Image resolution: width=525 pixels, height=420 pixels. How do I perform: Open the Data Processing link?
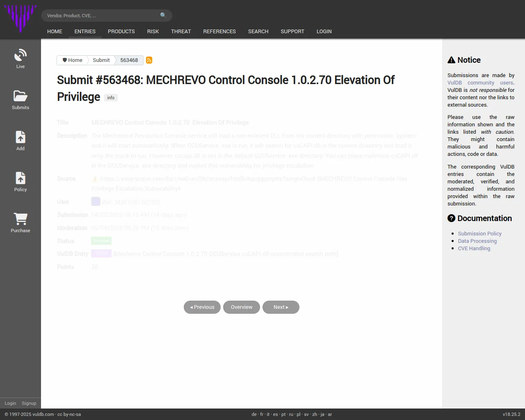click(x=477, y=241)
